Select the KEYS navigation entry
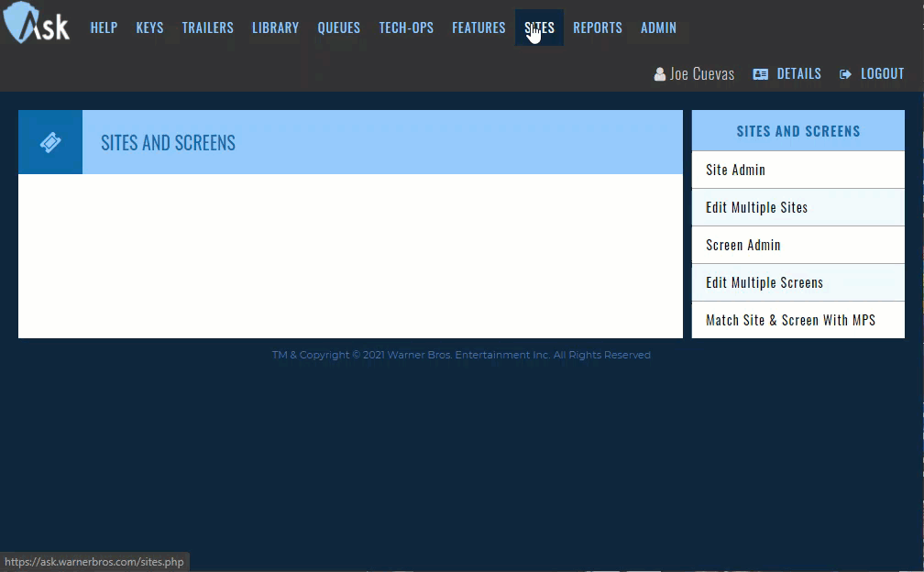Screen dimensions: 924x572 coord(149,27)
